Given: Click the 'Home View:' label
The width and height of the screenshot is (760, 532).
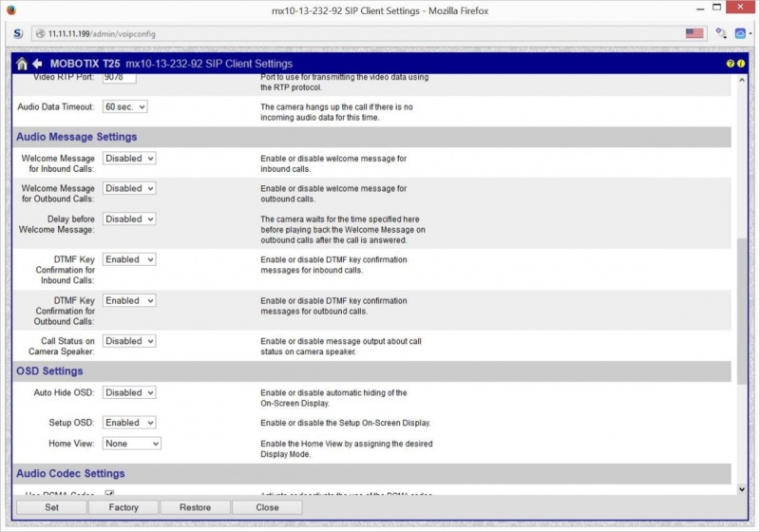Looking at the screenshot, I should pos(71,444).
